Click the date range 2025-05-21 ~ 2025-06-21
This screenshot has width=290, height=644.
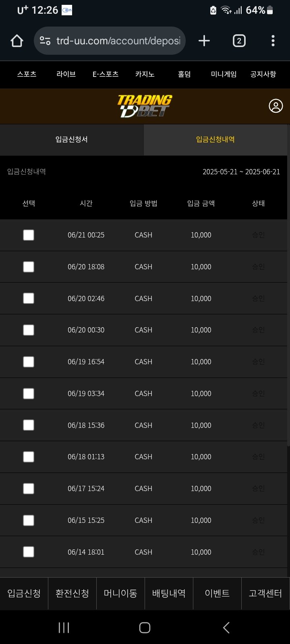(241, 172)
